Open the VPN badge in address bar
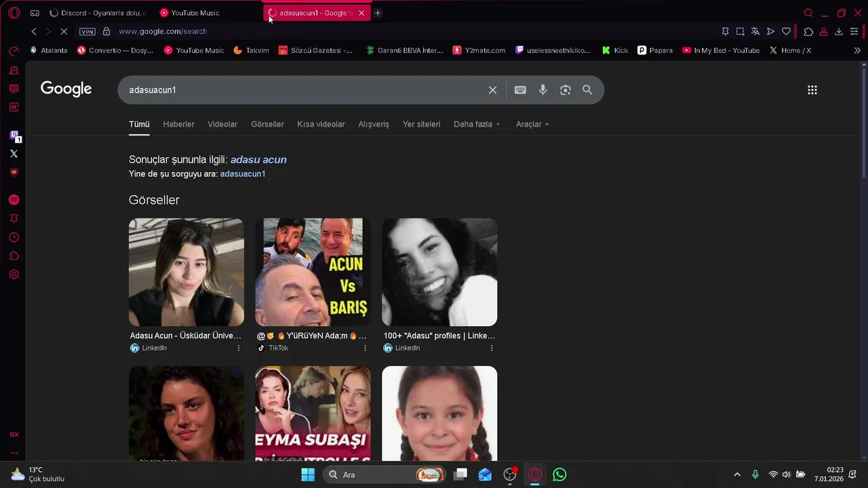This screenshot has height=488, width=868. coord(87,31)
